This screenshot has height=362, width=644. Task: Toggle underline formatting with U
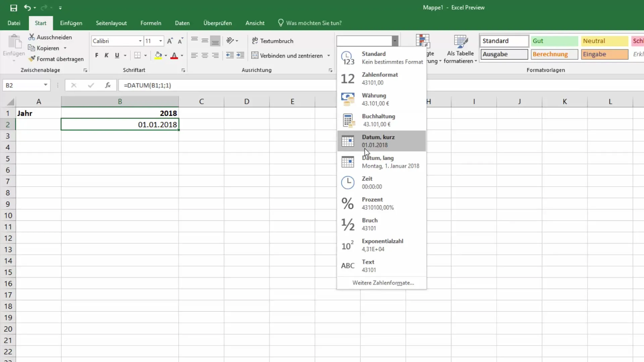(117, 55)
